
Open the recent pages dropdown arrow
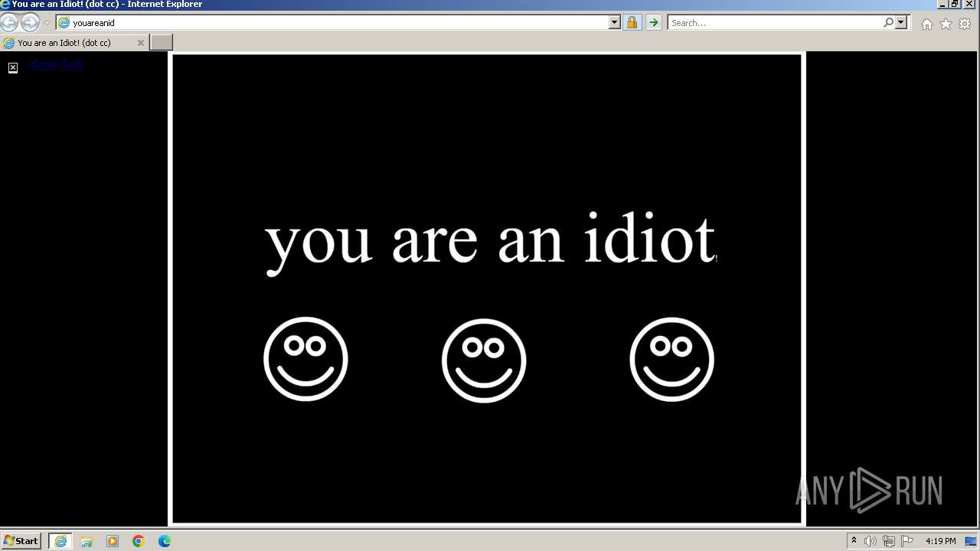47,23
